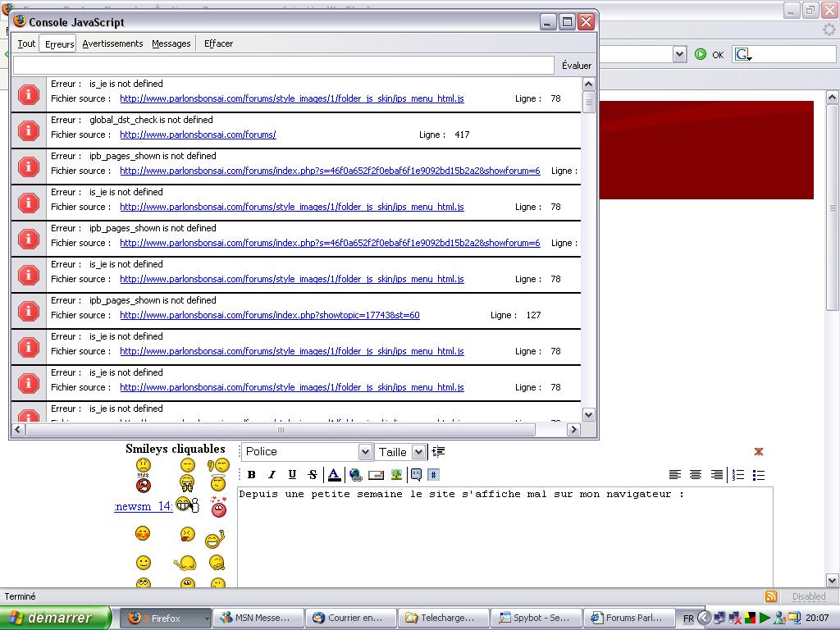840x630 pixels.
Task: Show all messages with Tout
Action: (26, 43)
